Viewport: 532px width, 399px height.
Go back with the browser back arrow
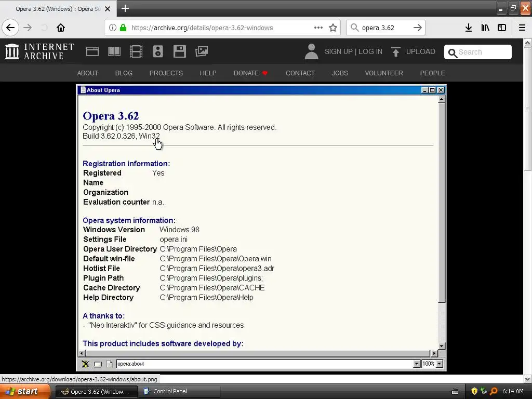(x=10, y=28)
